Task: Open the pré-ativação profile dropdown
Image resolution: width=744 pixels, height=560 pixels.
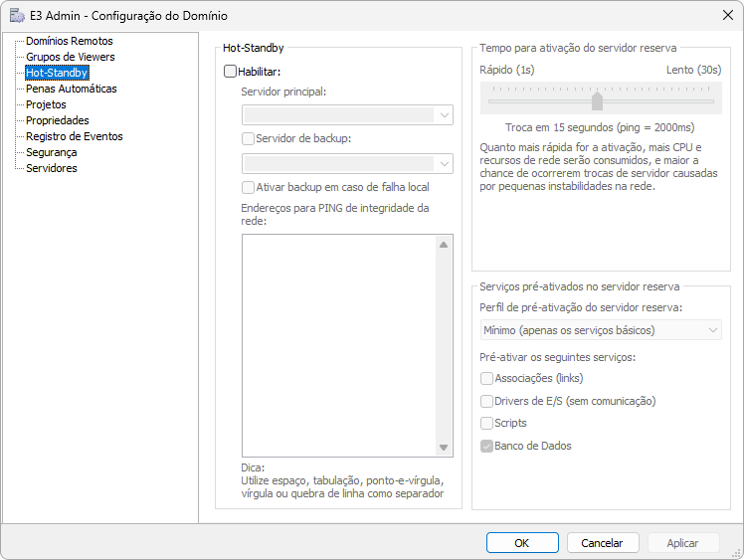Action: pyautogui.click(x=600, y=329)
